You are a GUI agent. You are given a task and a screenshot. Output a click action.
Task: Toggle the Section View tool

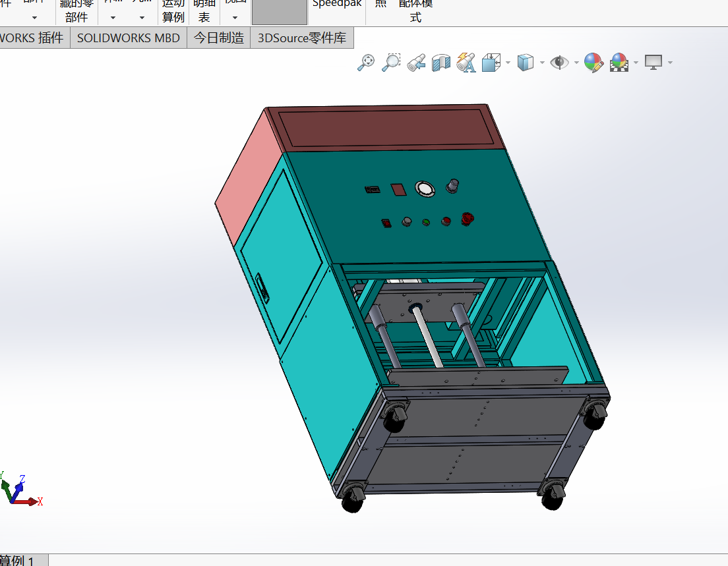440,63
